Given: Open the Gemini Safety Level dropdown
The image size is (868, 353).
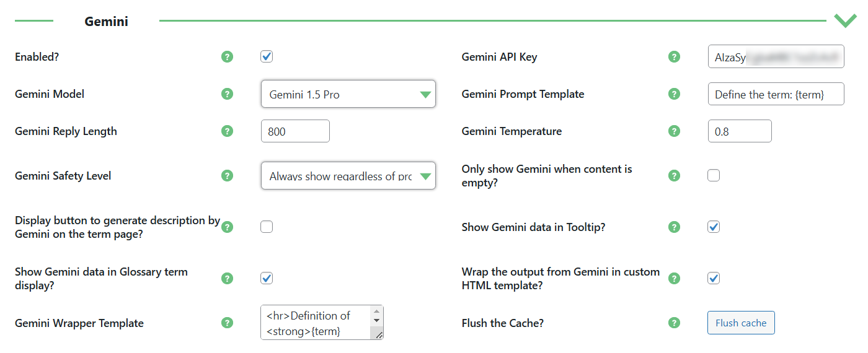Looking at the screenshot, I should point(348,176).
